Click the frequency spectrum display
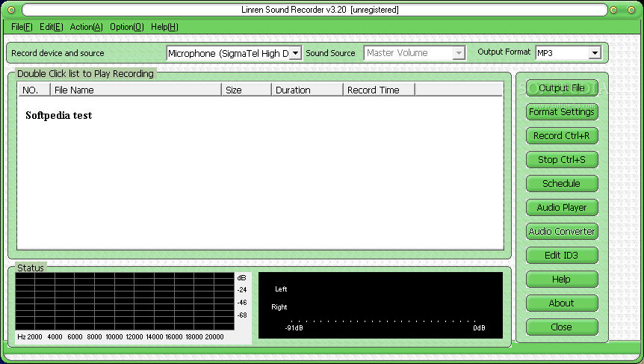The height and width of the screenshot is (364, 644). [125, 301]
